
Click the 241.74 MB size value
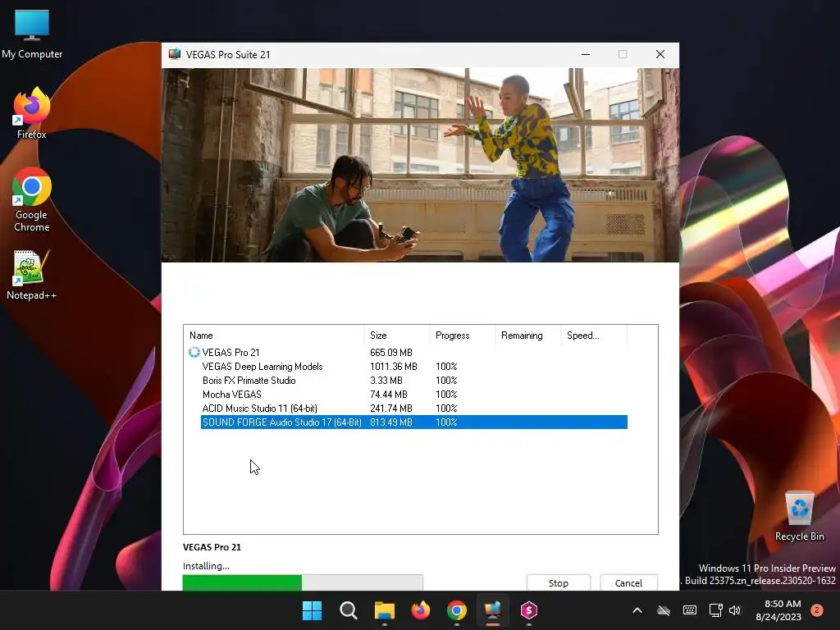(x=391, y=409)
